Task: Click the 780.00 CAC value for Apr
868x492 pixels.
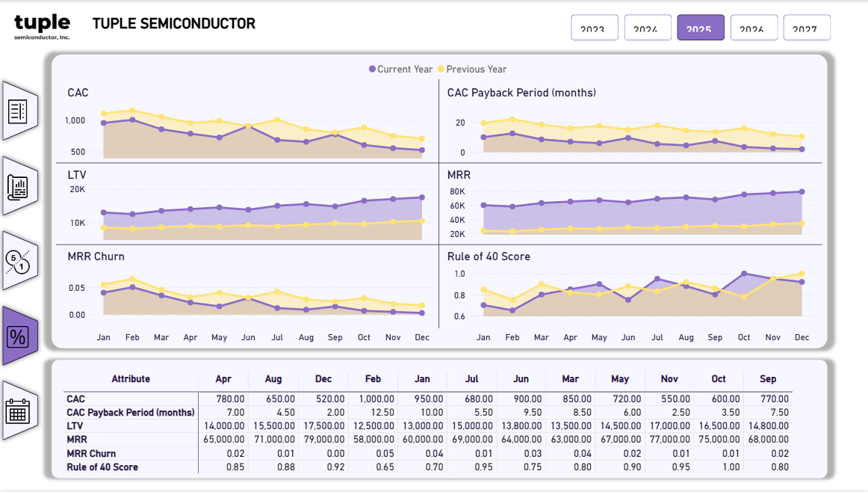Action: coord(230,399)
